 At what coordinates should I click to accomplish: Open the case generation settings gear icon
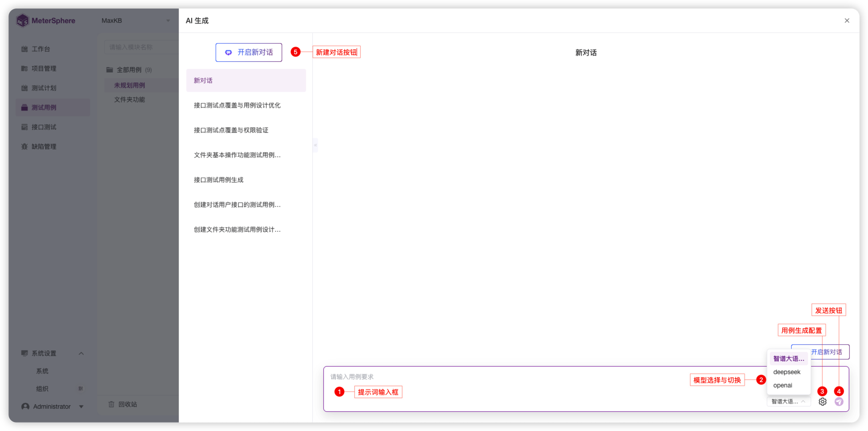point(823,401)
